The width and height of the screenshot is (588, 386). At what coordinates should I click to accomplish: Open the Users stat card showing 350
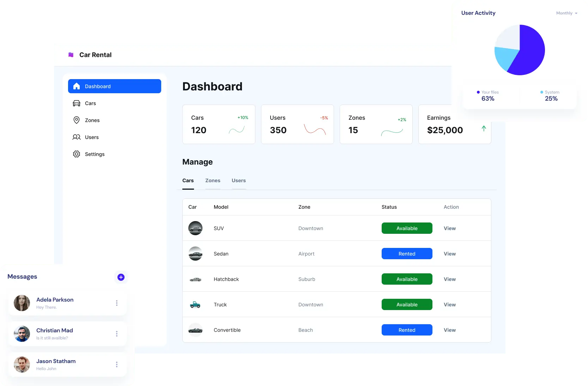(x=297, y=124)
